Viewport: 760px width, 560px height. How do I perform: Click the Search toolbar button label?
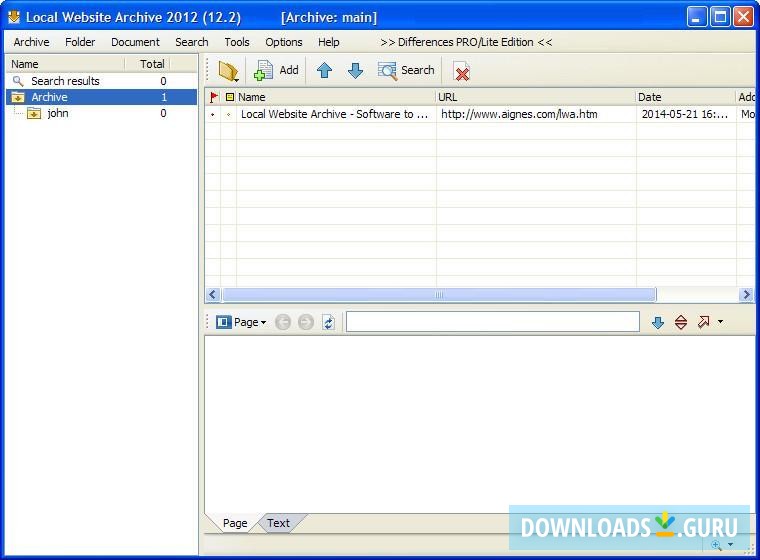click(x=417, y=70)
